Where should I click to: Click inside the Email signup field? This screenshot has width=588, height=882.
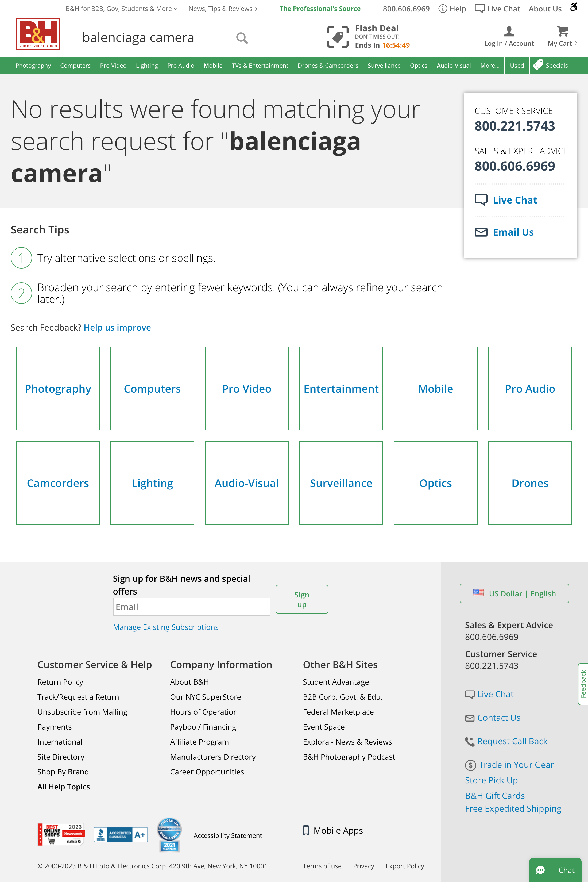point(191,606)
